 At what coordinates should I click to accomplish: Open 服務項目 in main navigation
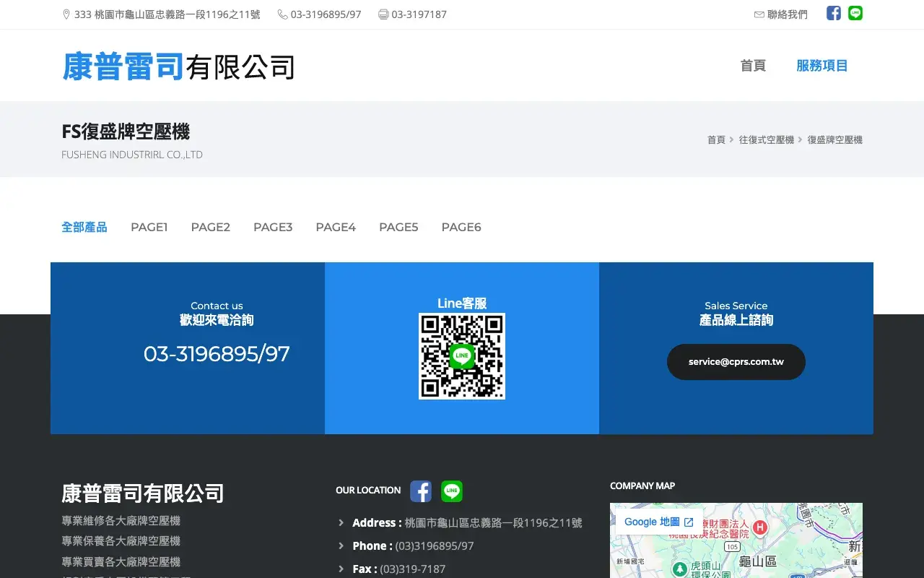click(821, 66)
